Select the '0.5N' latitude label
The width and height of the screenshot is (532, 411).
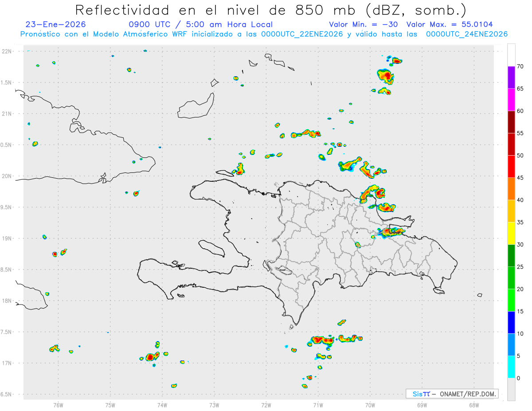pyautogui.click(x=7, y=145)
